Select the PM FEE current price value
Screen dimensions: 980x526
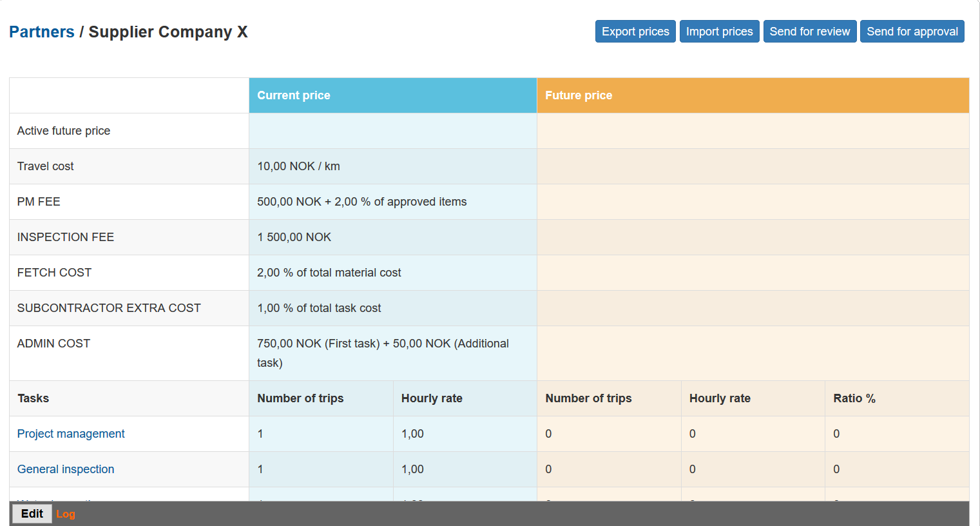[361, 202]
